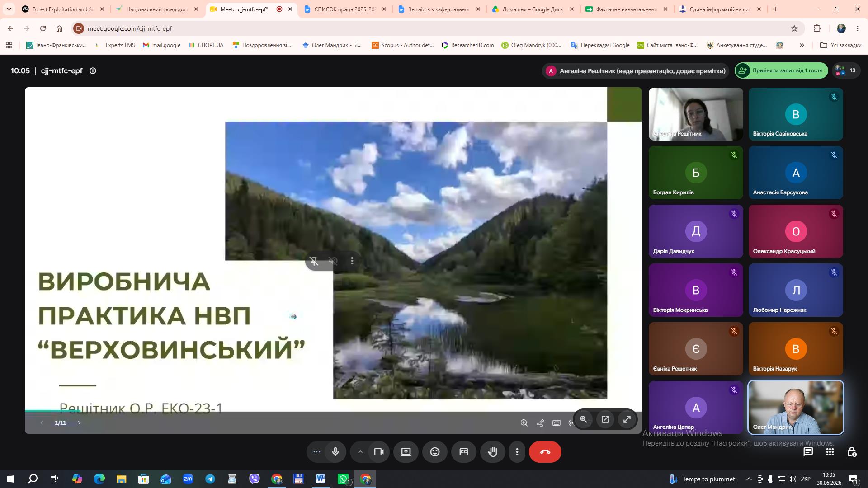The height and width of the screenshot is (488, 868).
Task: Show more bookmarks chevron
Action: 802,45
